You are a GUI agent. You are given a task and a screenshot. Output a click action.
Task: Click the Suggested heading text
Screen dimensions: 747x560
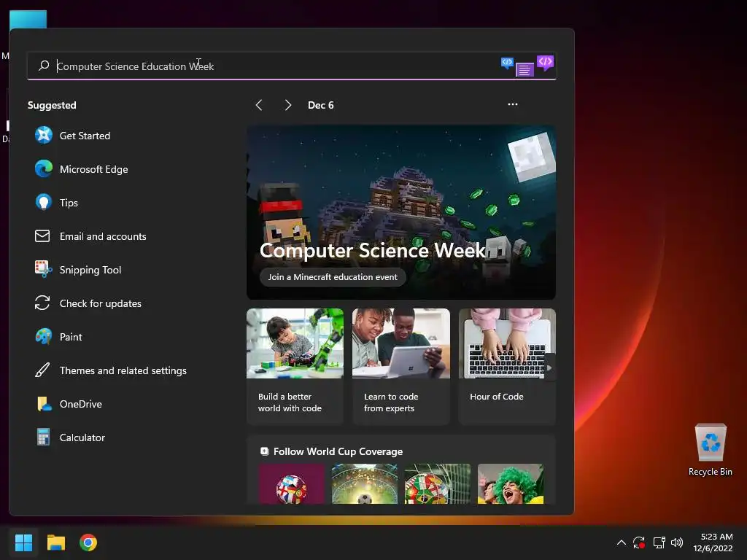coord(52,105)
